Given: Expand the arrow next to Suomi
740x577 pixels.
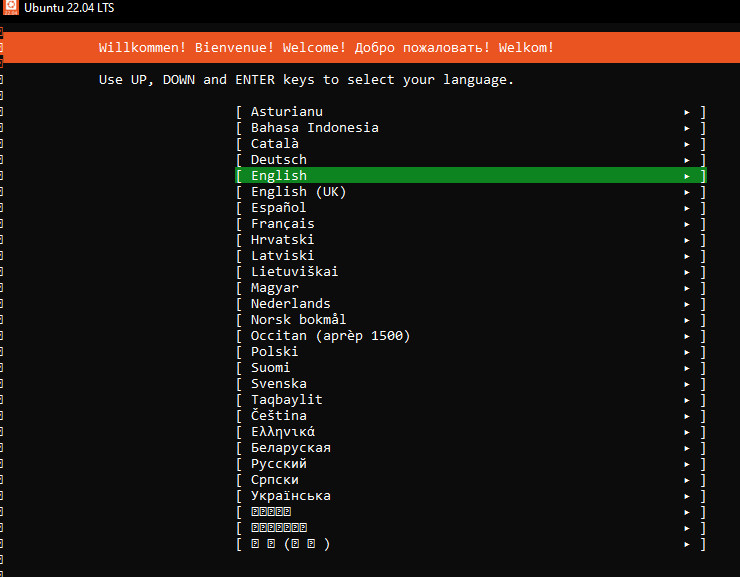Looking at the screenshot, I should pyautogui.click(x=687, y=368).
